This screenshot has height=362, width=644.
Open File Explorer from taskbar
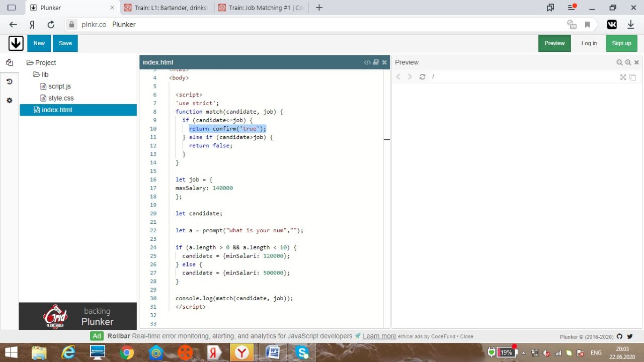pyautogui.click(x=39, y=352)
